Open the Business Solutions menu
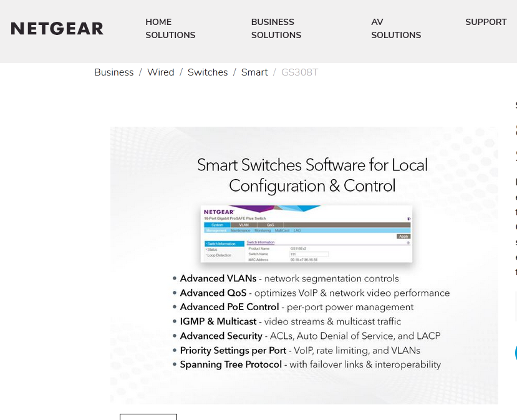The width and height of the screenshot is (517, 420). (276, 28)
